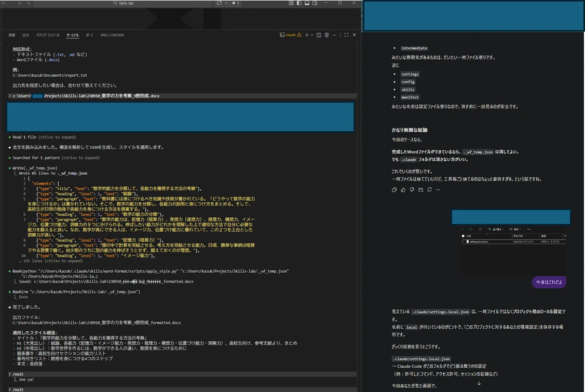Viewport: 585px width, 392px height.
Task: Toggle the bottom panel visibility
Action: (x=307, y=3)
